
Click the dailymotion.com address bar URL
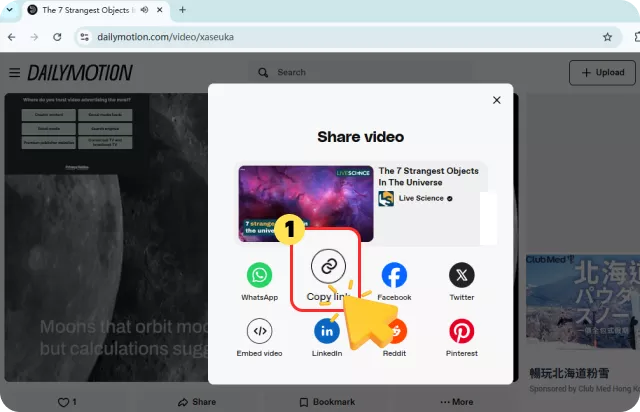(165, 37)
